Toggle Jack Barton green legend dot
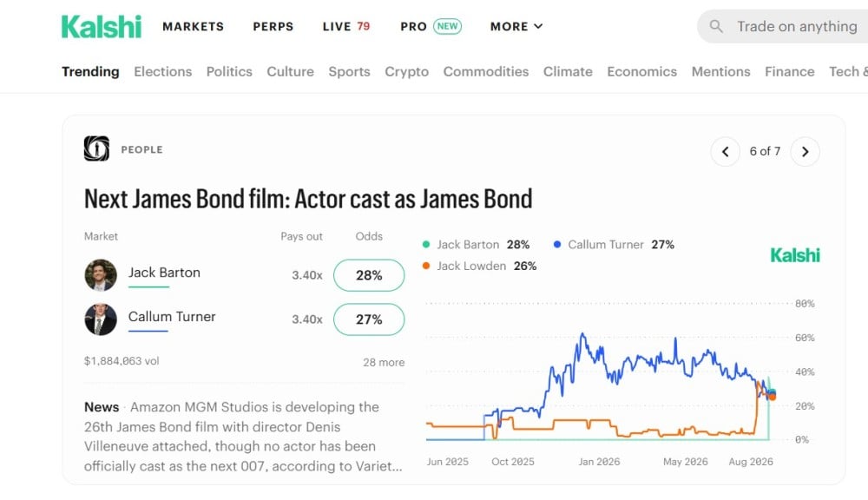 coord(425,244)
